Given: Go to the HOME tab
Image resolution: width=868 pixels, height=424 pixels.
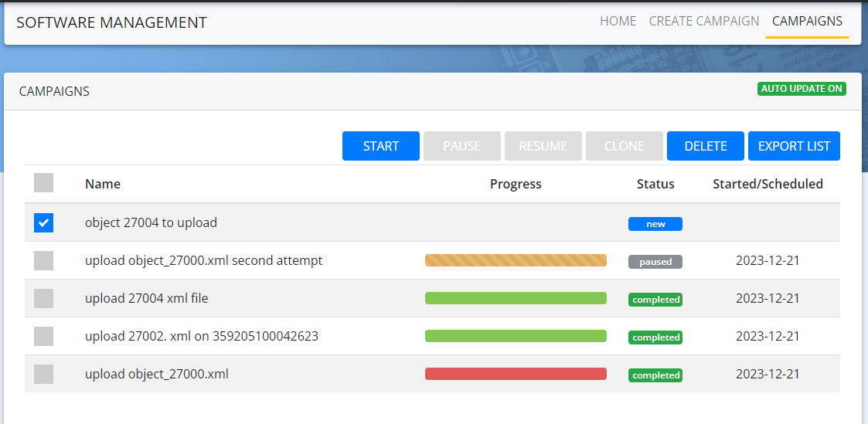Looking at the screenshot, I should [618, 21].
